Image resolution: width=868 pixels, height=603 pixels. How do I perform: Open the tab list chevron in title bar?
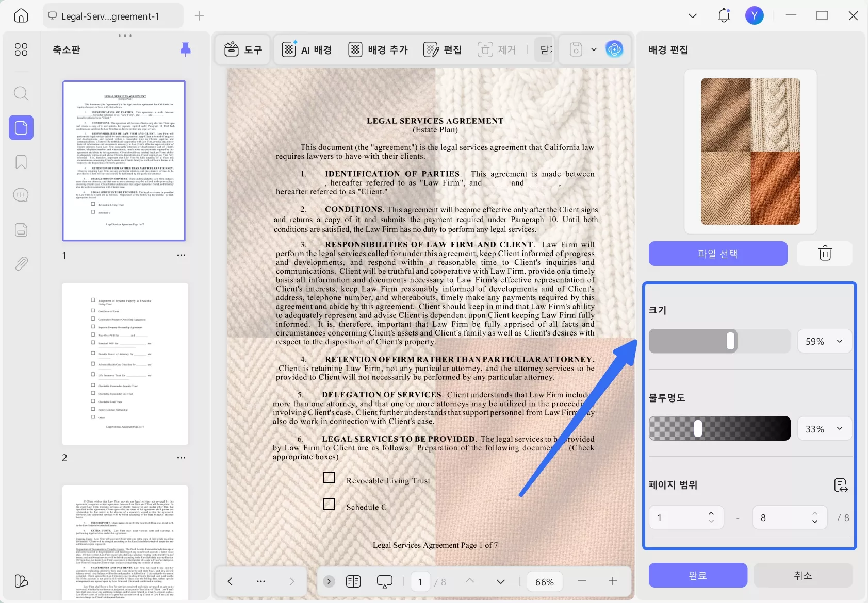693,16
